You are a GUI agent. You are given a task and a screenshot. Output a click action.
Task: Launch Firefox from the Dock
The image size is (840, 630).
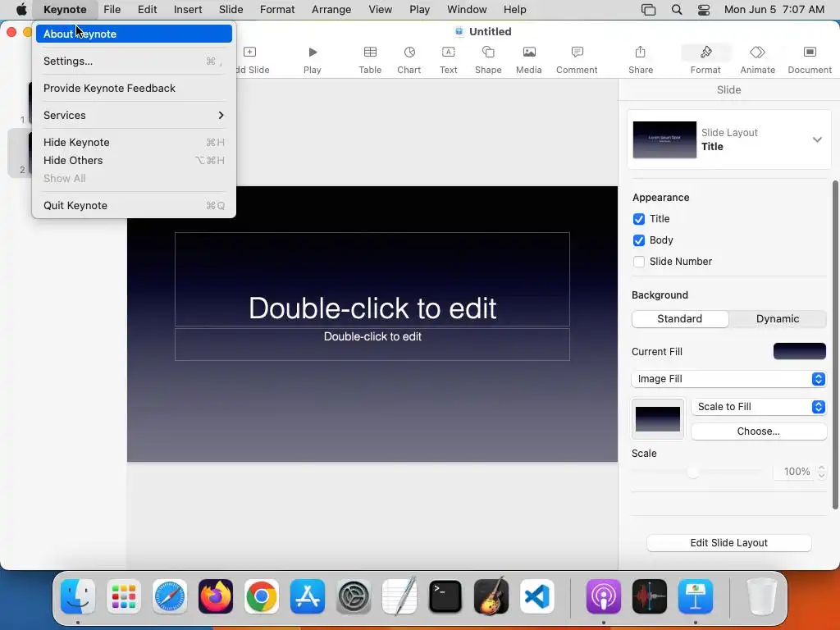216,596
